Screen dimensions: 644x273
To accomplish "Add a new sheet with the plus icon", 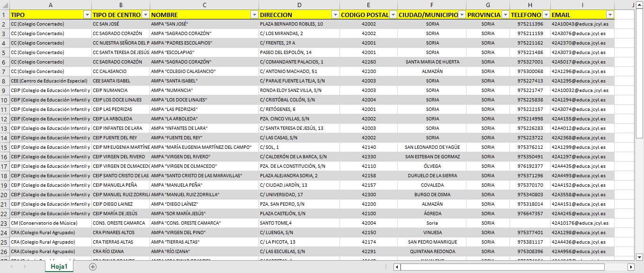I will click(93, 267).
